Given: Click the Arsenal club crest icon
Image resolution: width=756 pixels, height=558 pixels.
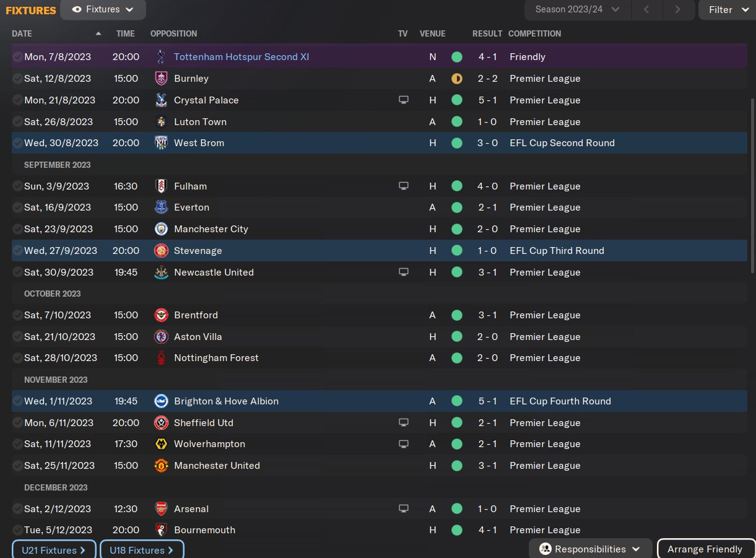Looking at the screenshot, I should pyautogui.click(x=161, y=509).
